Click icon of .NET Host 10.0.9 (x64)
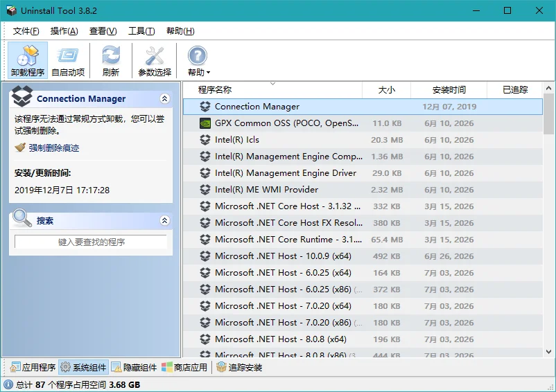The width and height of the screenshot is (556, 392). (x=205, y=256)
